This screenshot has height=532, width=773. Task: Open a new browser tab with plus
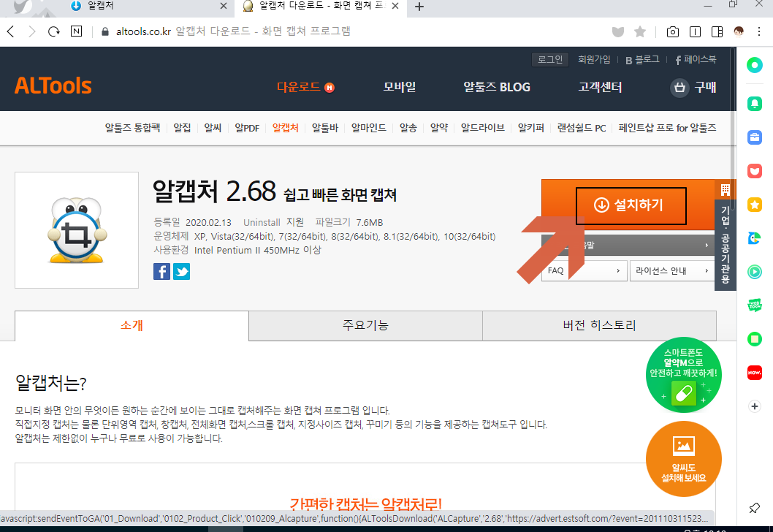[419, 7]
